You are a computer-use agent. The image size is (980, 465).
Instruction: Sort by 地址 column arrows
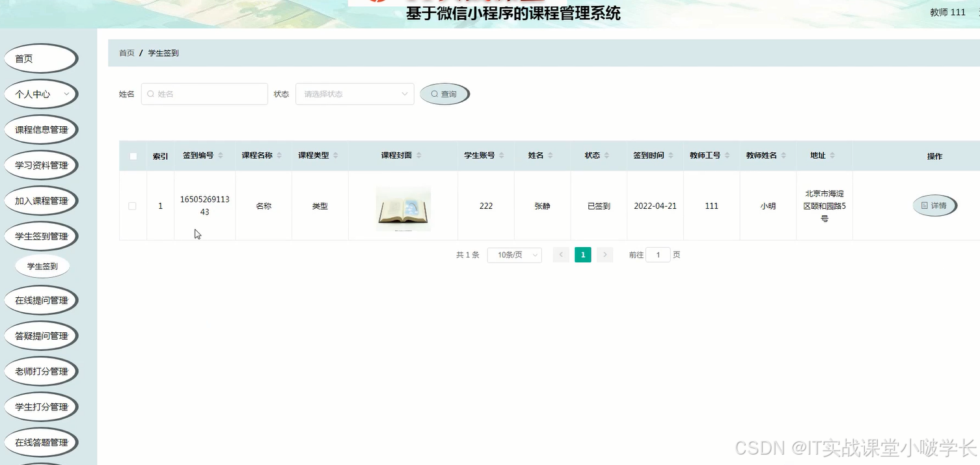click(x=832, y=156)
